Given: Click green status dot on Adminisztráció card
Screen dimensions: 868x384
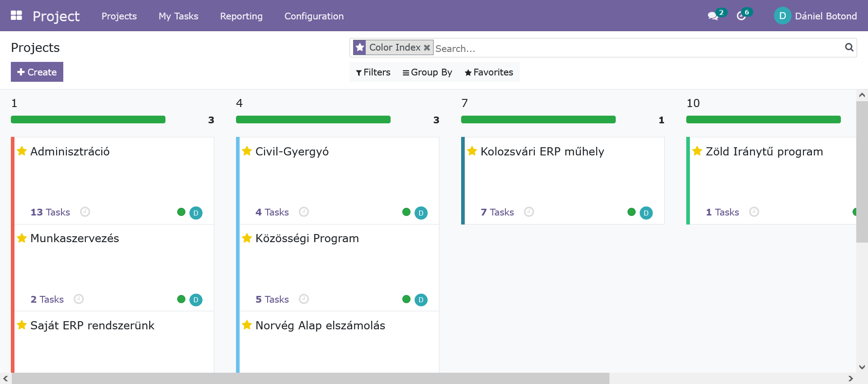Looking at the screenshot, I should (181, 212).
